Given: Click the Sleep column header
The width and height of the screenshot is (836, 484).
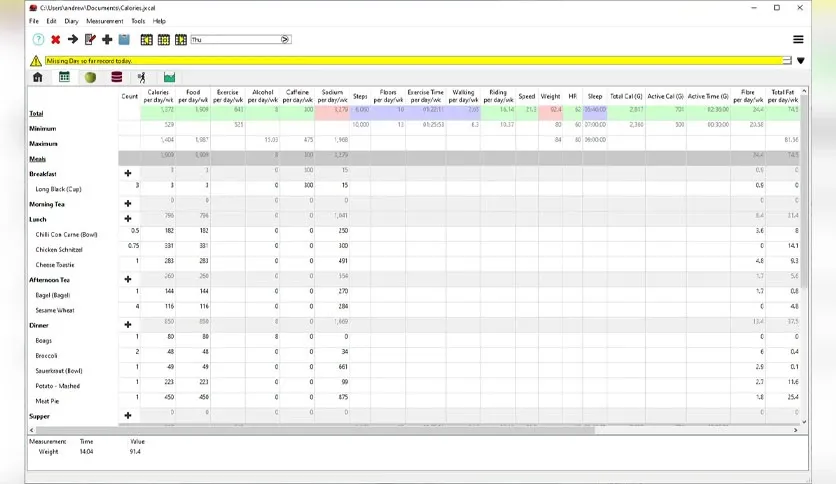Looking at the screenshot, I should [x=595, y=96].
